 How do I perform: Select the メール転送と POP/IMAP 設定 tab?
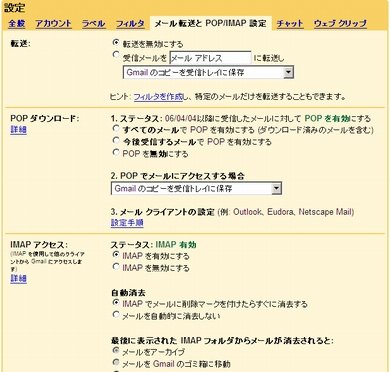point(211,24)
